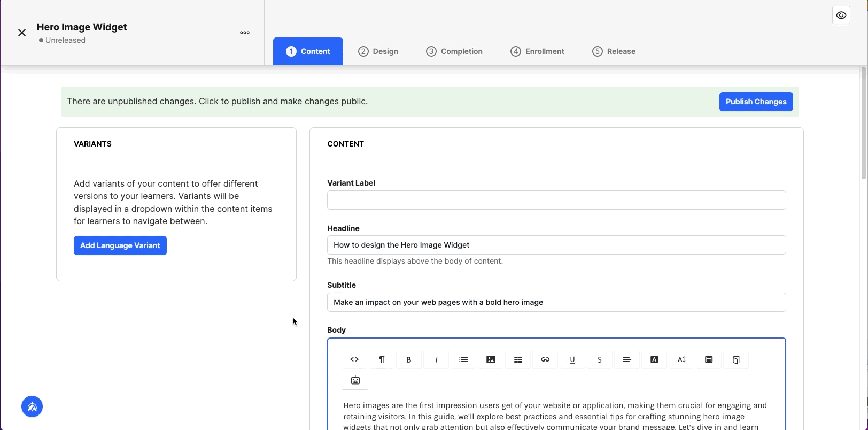Image resolution: width=868 pixels, height=430 pixels.
Task: Insert a bulleted list
Action: 463,359
